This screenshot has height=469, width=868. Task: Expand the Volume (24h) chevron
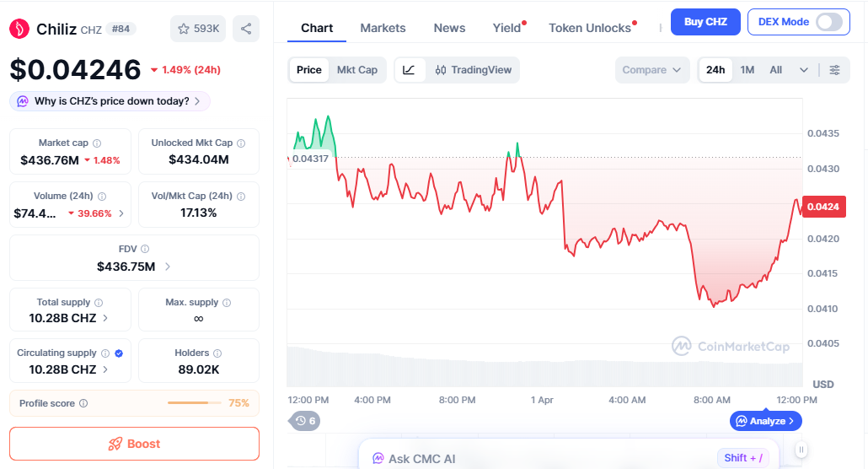tap(121, 213)
